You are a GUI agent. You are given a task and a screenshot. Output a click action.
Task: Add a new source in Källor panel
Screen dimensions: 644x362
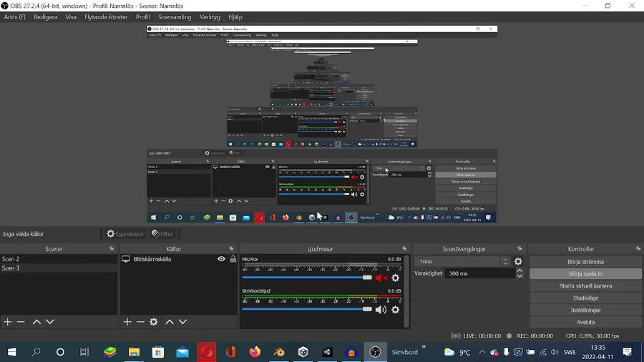[x=127, y=322]
